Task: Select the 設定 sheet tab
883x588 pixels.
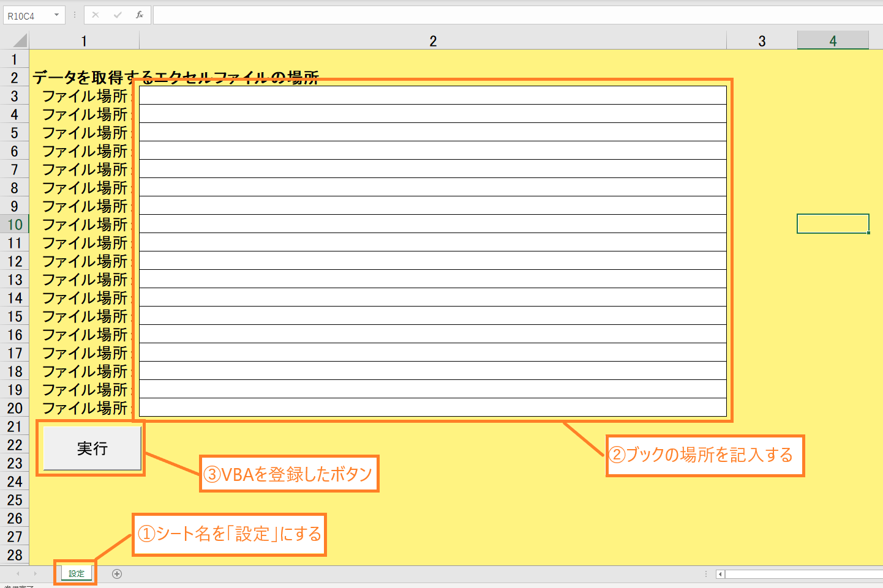Action: tap(77, 573)
